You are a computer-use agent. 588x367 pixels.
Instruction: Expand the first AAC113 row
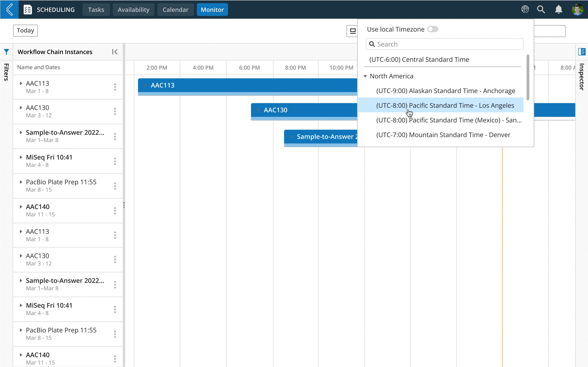click(x=21, y=83)
